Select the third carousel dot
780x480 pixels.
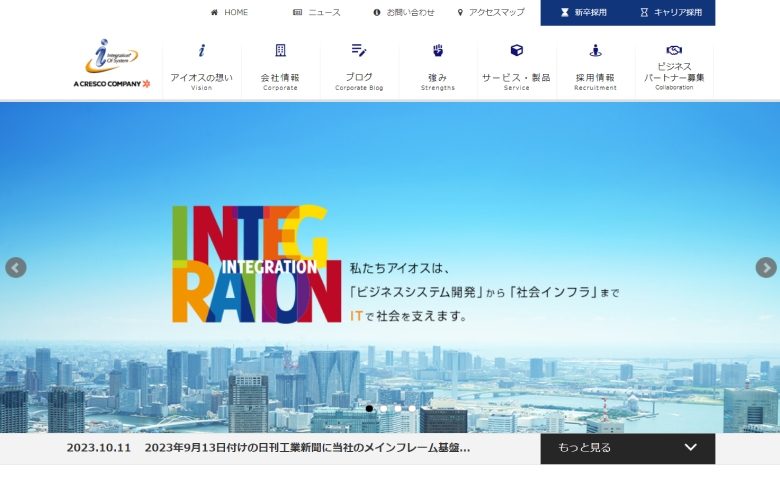pos(398,408)
